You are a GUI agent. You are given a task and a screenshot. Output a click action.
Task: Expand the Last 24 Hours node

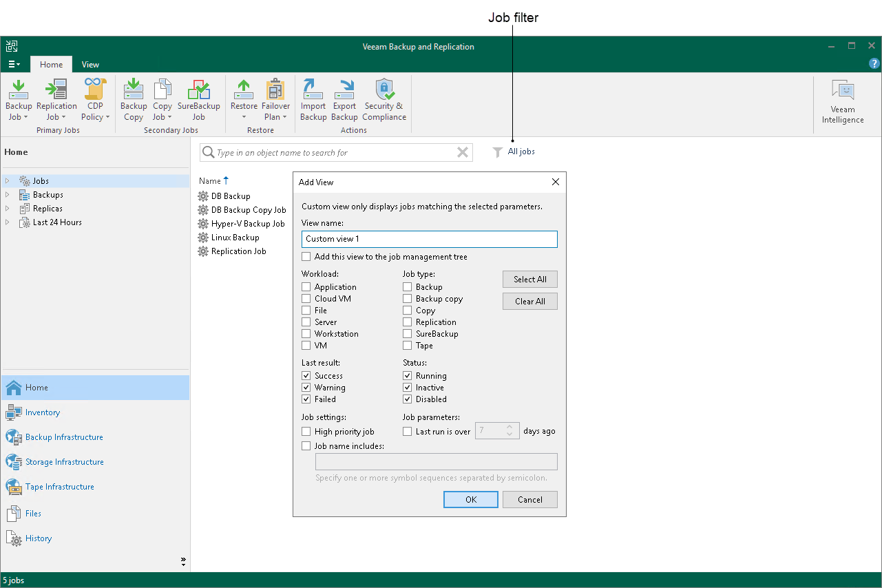pos(8,222)
